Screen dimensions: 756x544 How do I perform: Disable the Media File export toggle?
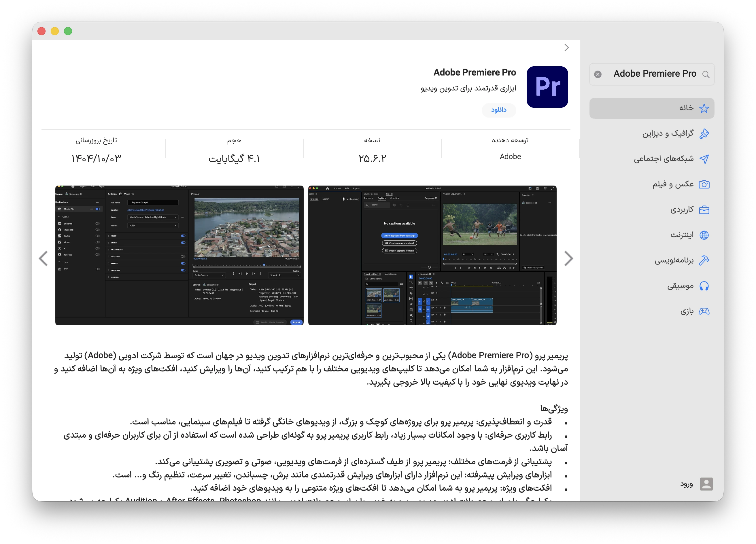[98, 209]
